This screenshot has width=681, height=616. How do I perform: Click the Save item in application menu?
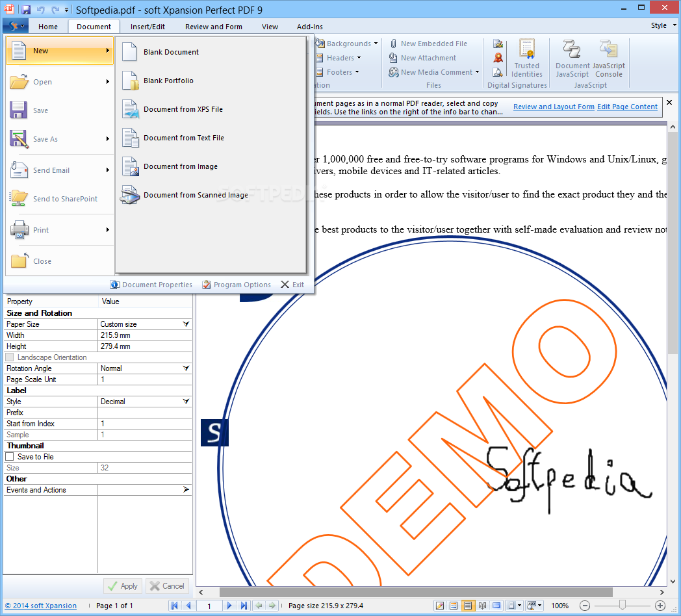60,110
